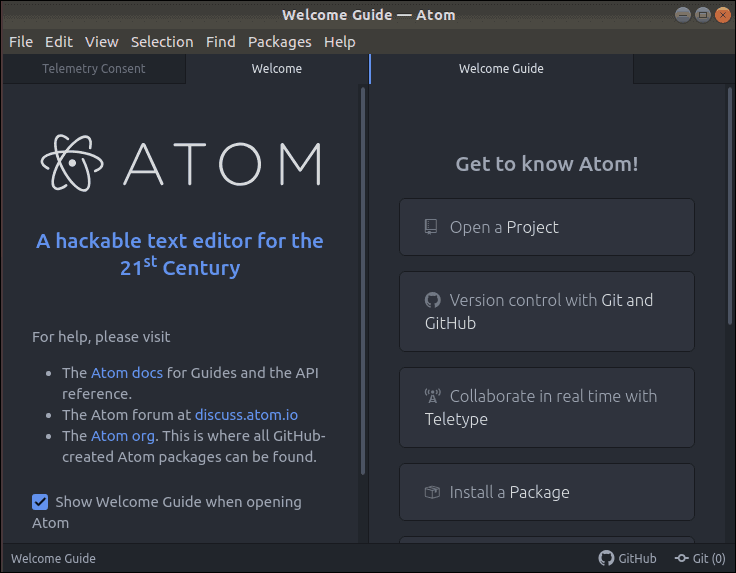Open the Find menu

(221, 42)
